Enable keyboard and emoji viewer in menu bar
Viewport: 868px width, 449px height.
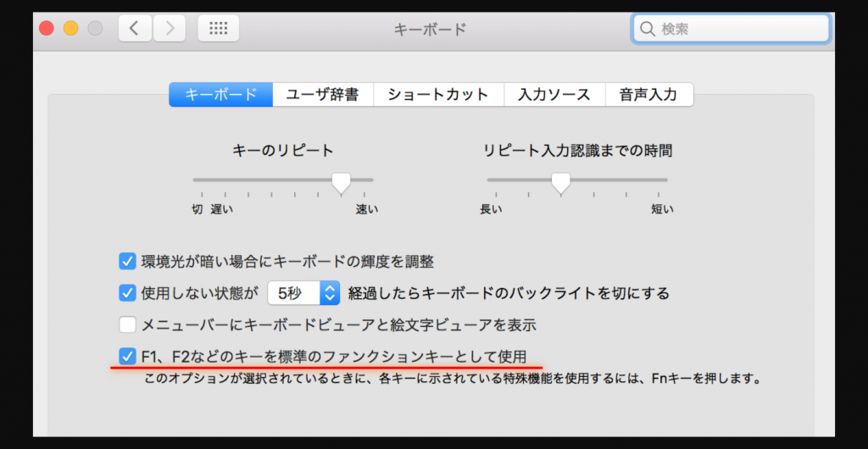coord(128,324)
